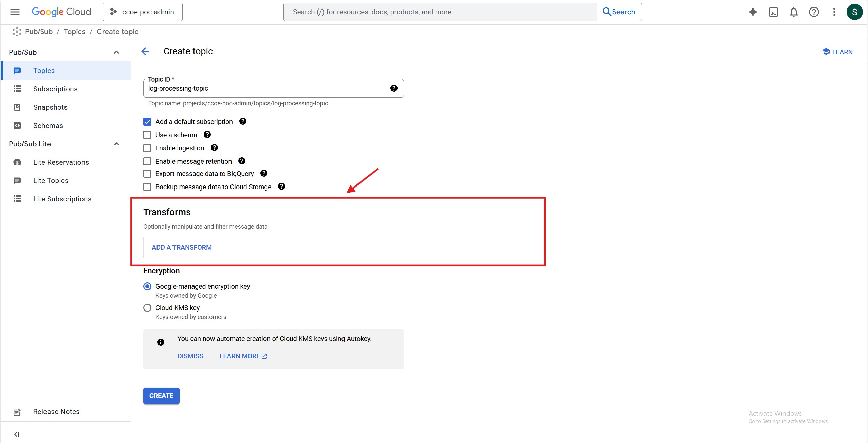Click the Gemini sparkle icon
868x443 pixels.
[x=753, y=12]
